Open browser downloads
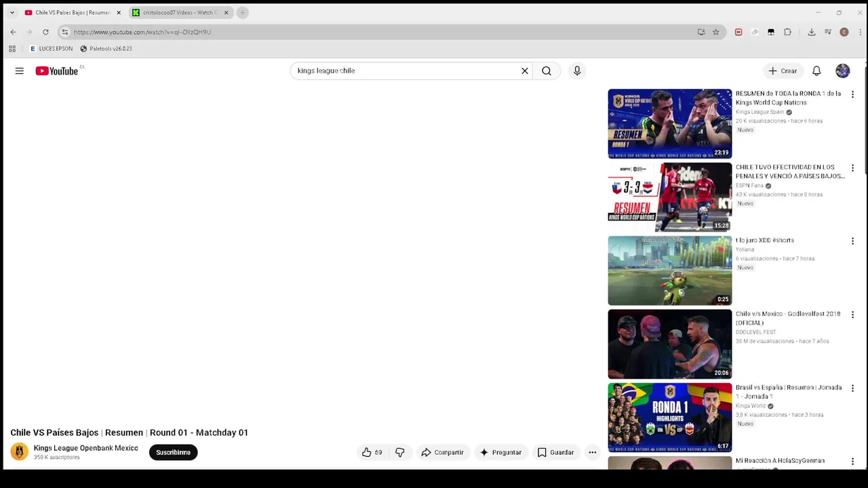868x488 pixels. click(811, 32)
